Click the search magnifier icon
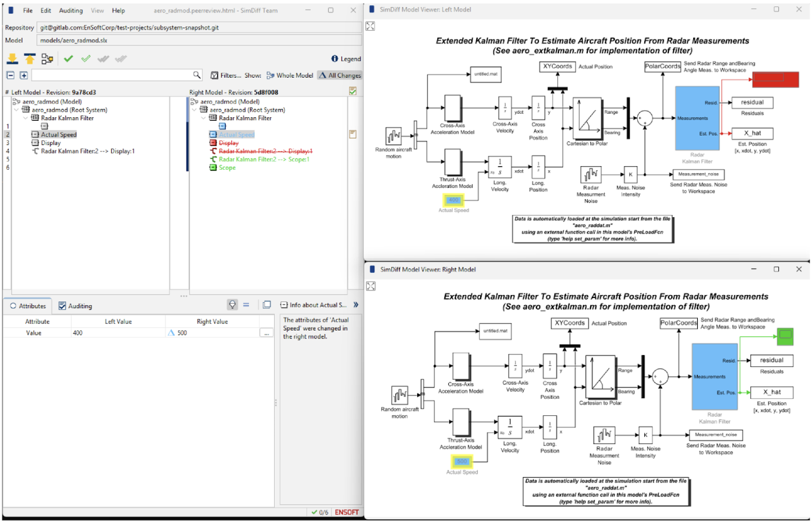 197,75
